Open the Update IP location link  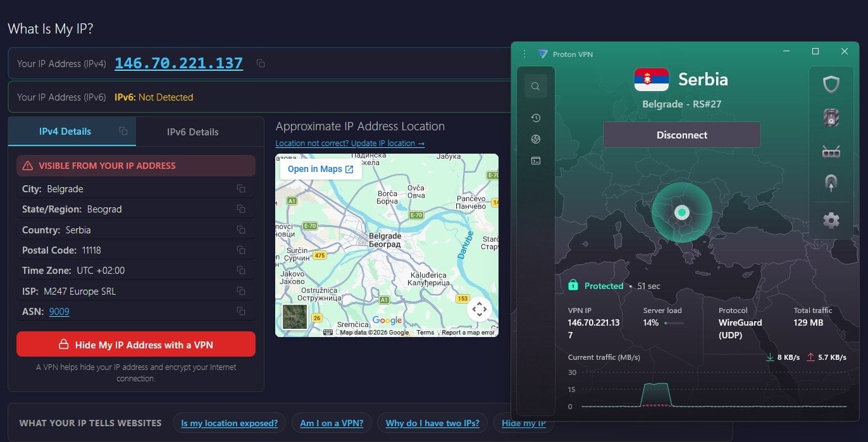click(350, 144)
